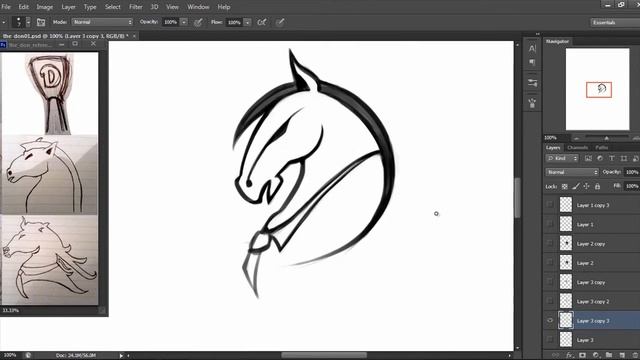Open the Window menu
640x360 pixels.
click(x=198, y=7)
